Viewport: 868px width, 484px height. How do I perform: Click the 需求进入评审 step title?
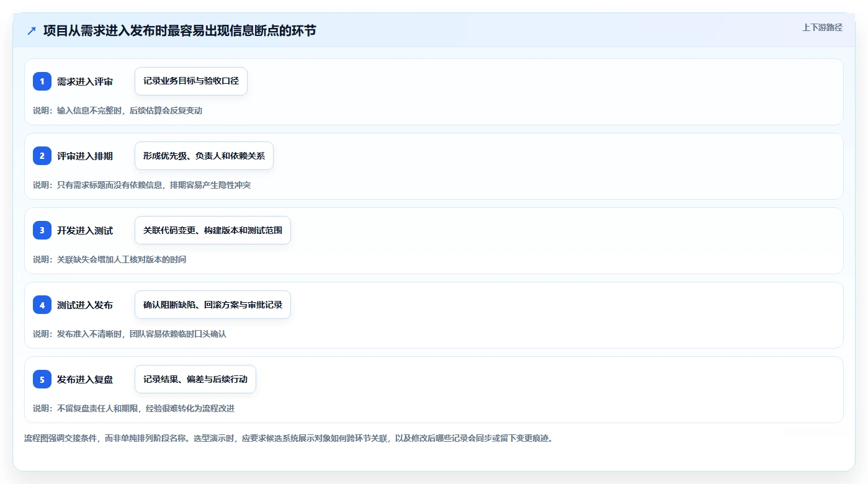point(85,81)
